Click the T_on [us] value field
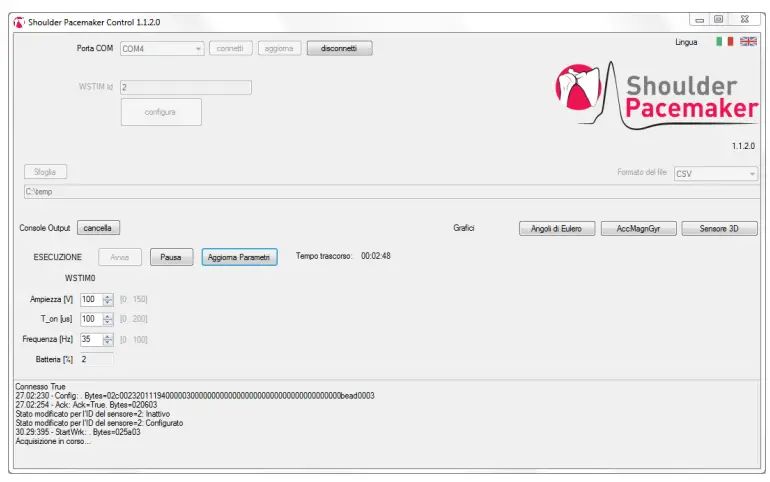This screenshot has width=770, height=482. click(x=91, y=319)
